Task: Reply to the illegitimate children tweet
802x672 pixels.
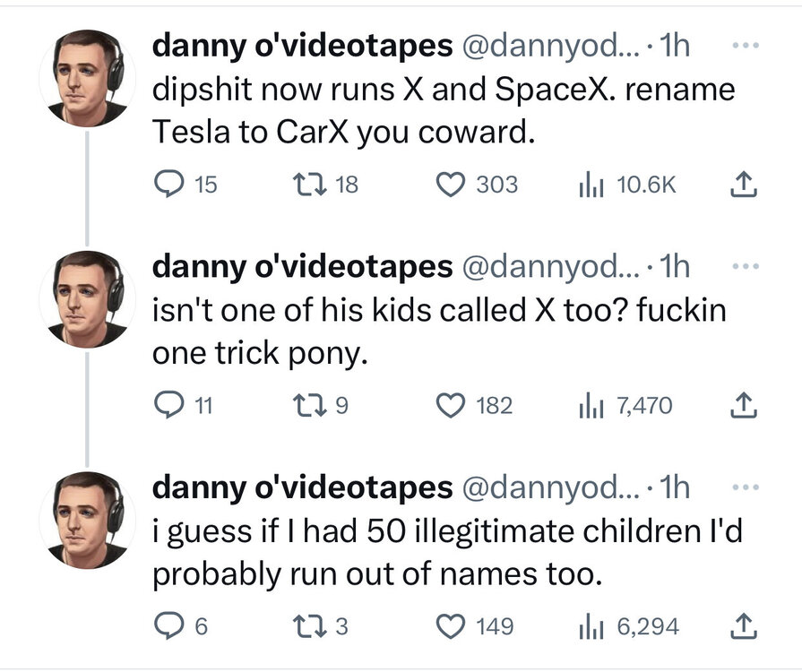Action: (168, 625)
